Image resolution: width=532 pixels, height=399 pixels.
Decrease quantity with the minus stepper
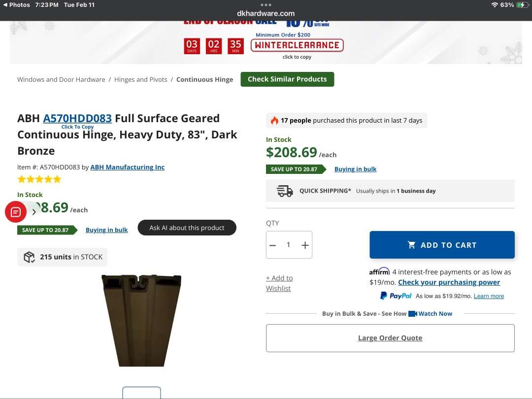[273, 245]
